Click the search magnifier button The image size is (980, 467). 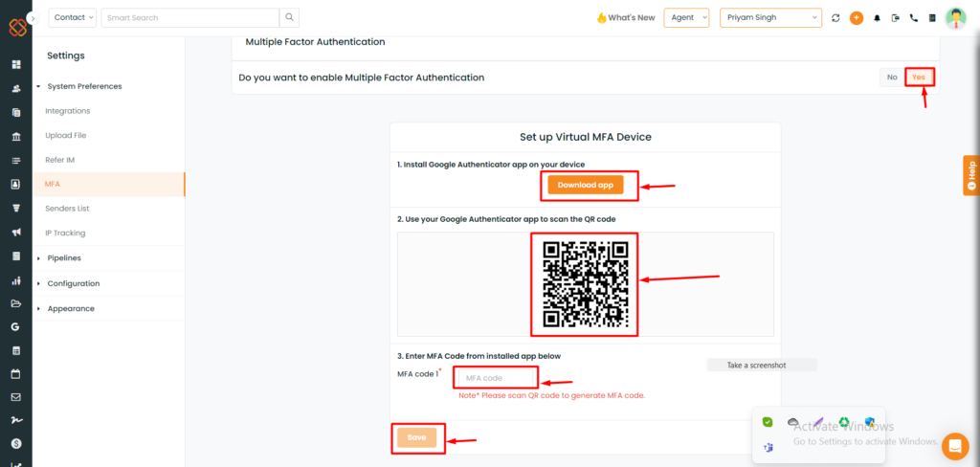[289, 17]
